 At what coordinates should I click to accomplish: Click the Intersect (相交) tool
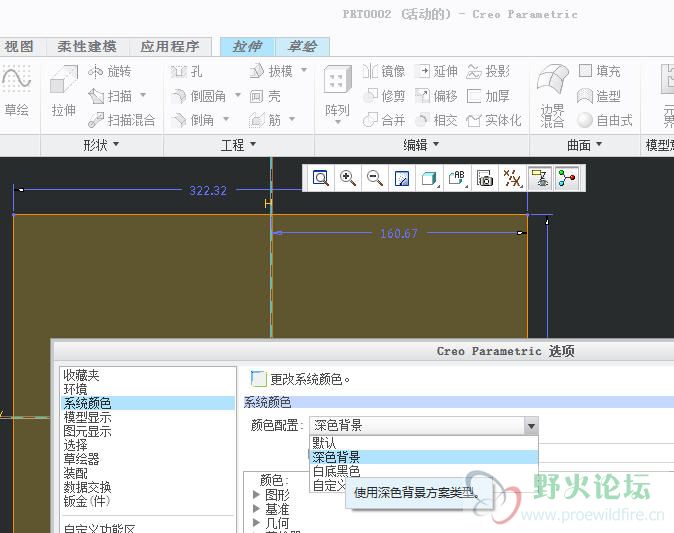tap(436, 120)
